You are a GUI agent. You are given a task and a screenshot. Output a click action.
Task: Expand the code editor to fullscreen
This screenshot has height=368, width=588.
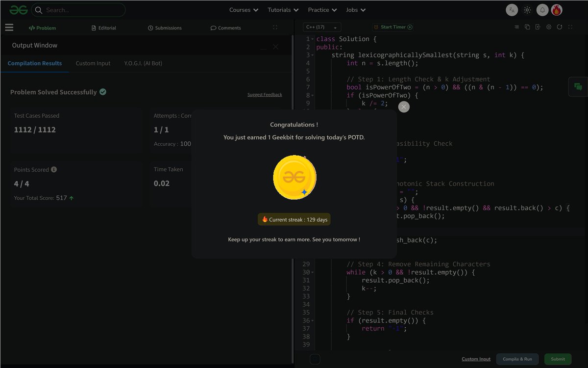570,27
